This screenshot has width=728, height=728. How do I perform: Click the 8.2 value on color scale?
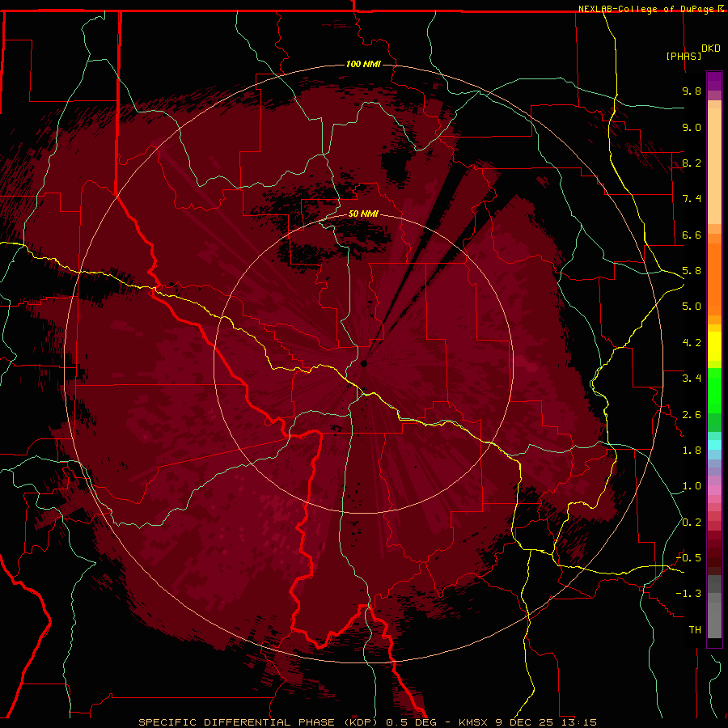tap(692, 163)
